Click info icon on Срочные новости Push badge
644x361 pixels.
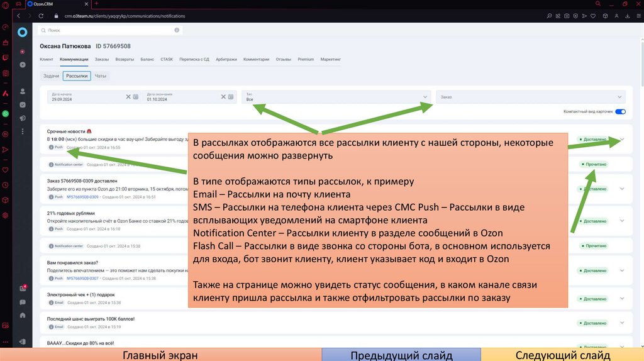coord(52,147)
